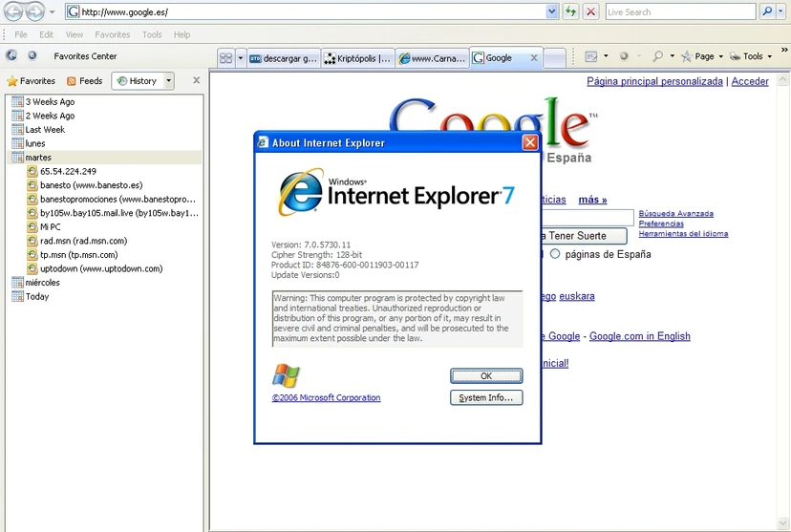Open the ©2006 Microsoft Corporation link

coord(326,398)
